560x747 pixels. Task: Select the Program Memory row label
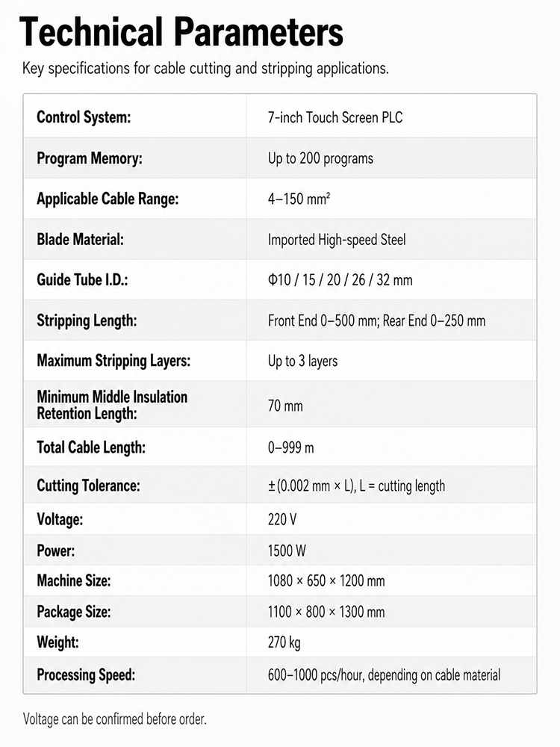(90, 158)
